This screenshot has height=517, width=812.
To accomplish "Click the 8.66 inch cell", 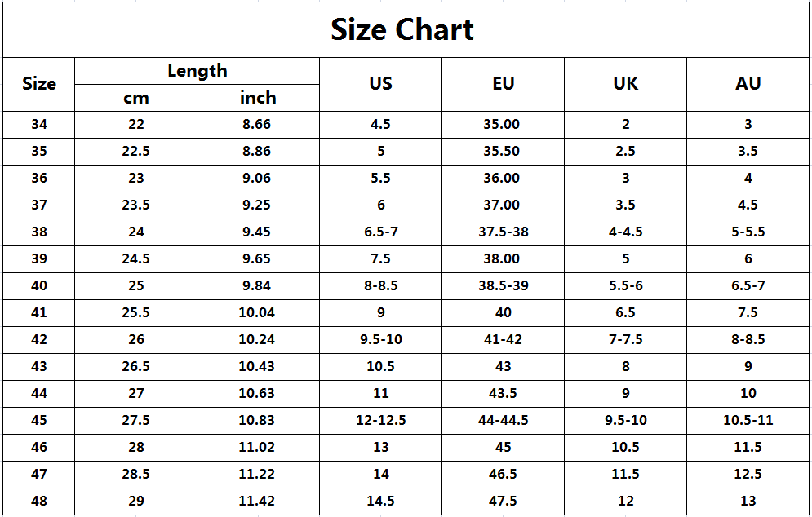I will pyautogui.click(x=258, y=125).
